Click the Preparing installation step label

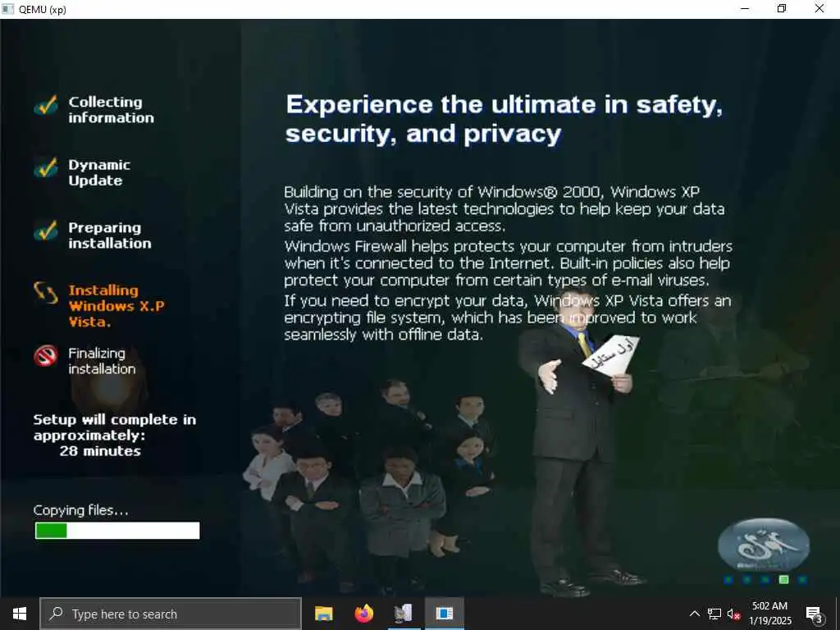click(x=110, y=235)
